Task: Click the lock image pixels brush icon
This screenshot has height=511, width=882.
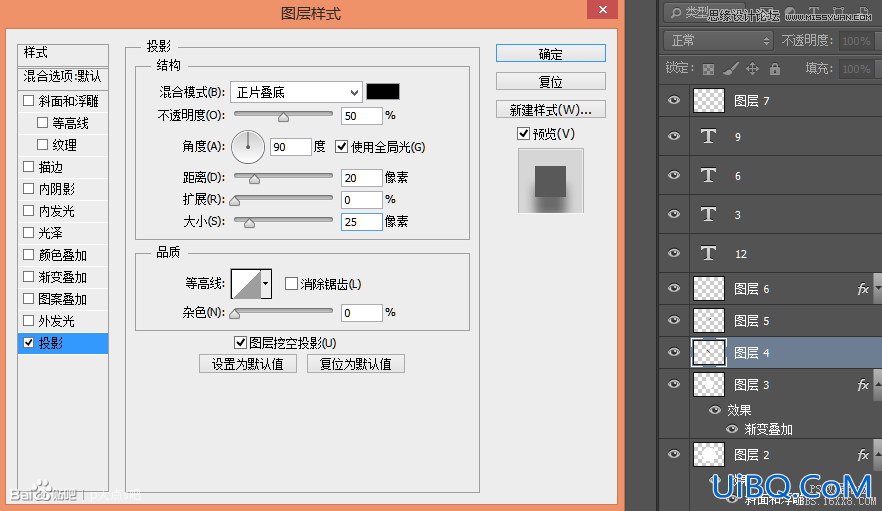Action: pyautogui.click(x=731, y=69)
